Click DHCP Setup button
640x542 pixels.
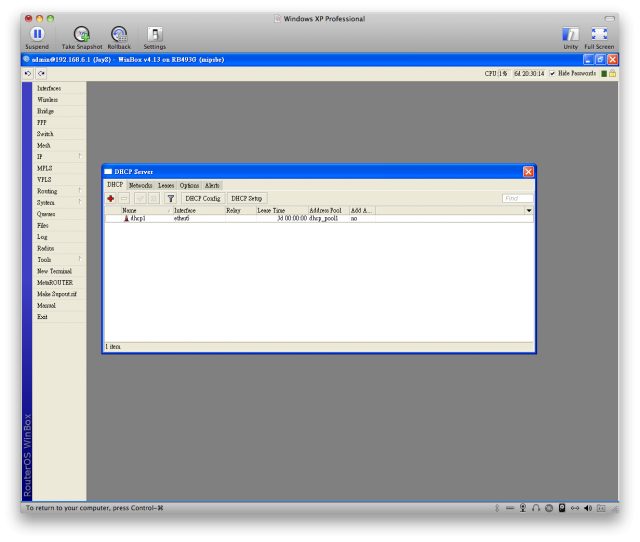pos(247,198)
